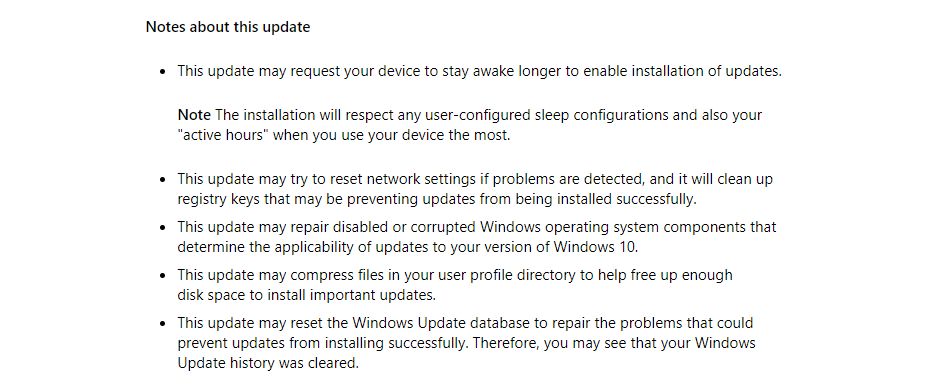The image size is (937, 388).
Task: Click the bullet dot before "stay awake longer"
Action: tap(163, 72)
